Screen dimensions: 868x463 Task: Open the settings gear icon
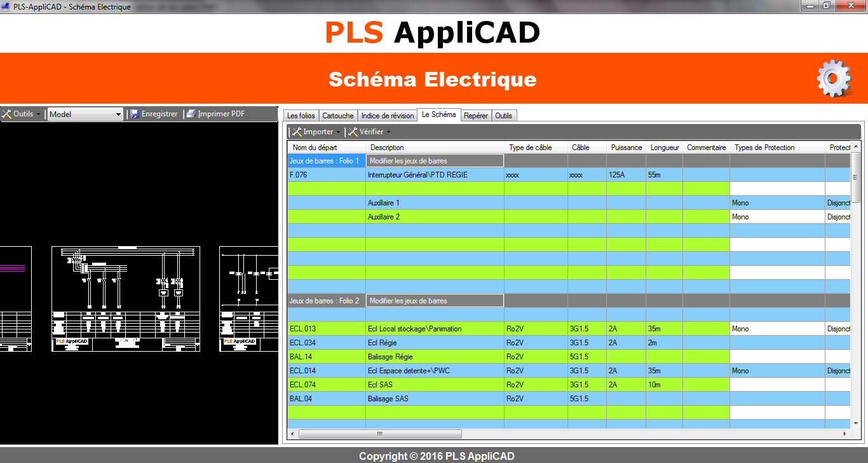[834, 79]
